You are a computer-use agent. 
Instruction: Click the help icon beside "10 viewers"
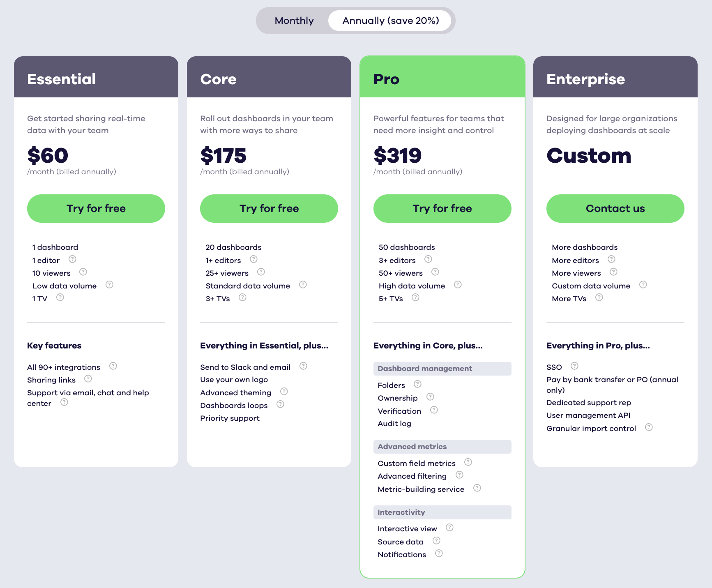pyautogui.click(x=84, y=272)
